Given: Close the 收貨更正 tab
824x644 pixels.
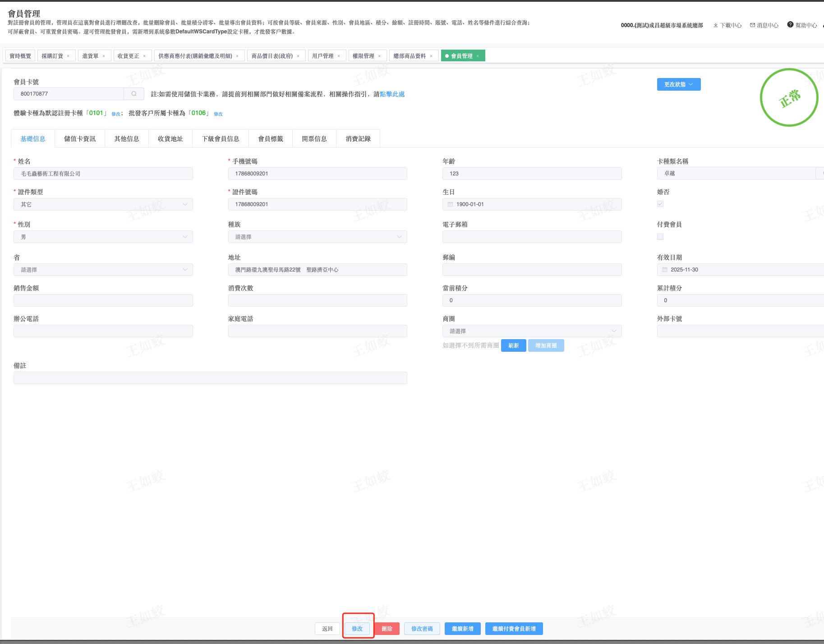Looking at the screenshot, I should pos(144,56).
